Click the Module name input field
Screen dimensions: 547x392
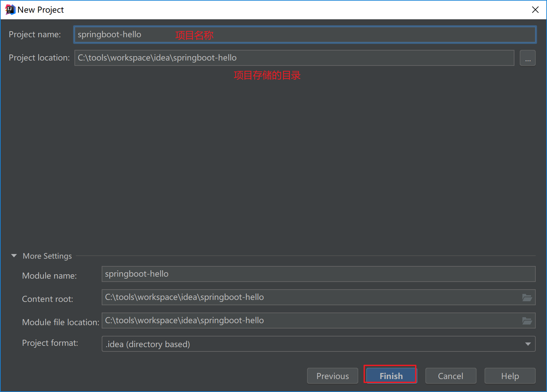318,274
